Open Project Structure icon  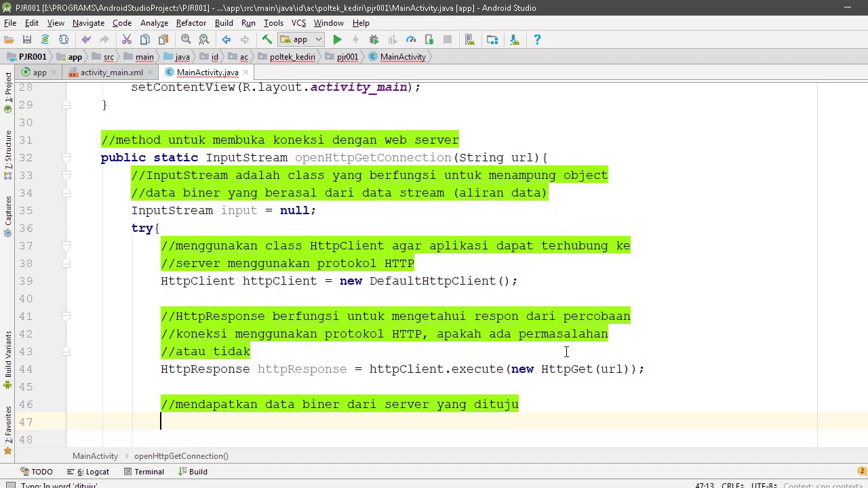click(492, 40)
